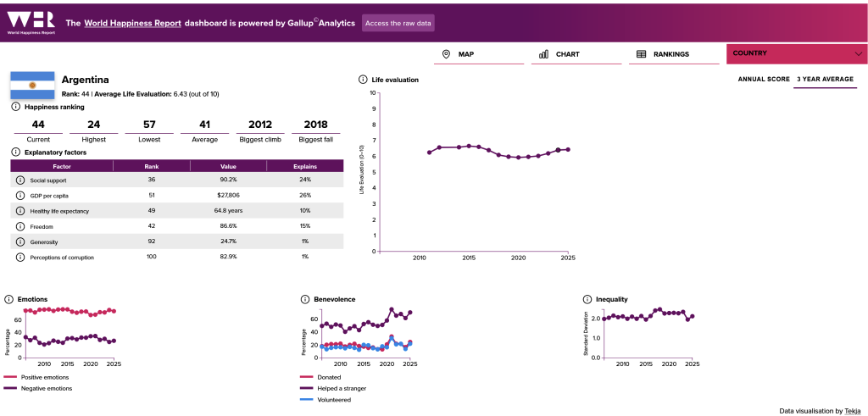The image size is (868, 416).
Task: Click the info icon beside Inequality
Action: click(x=587, y=299)
